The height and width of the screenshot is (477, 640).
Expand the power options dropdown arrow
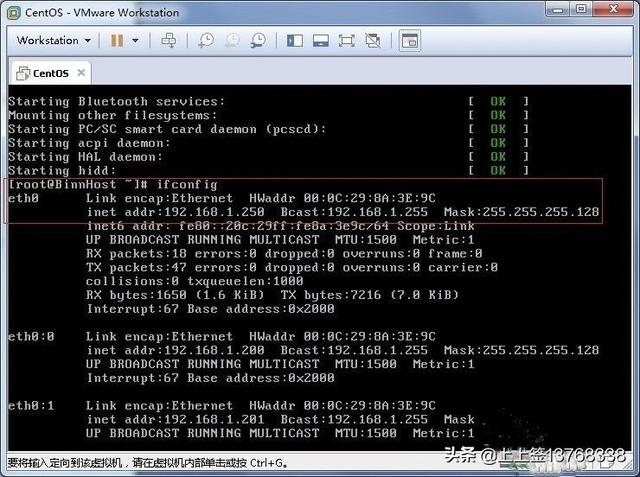pyautogui.click(x=136, y=40)
